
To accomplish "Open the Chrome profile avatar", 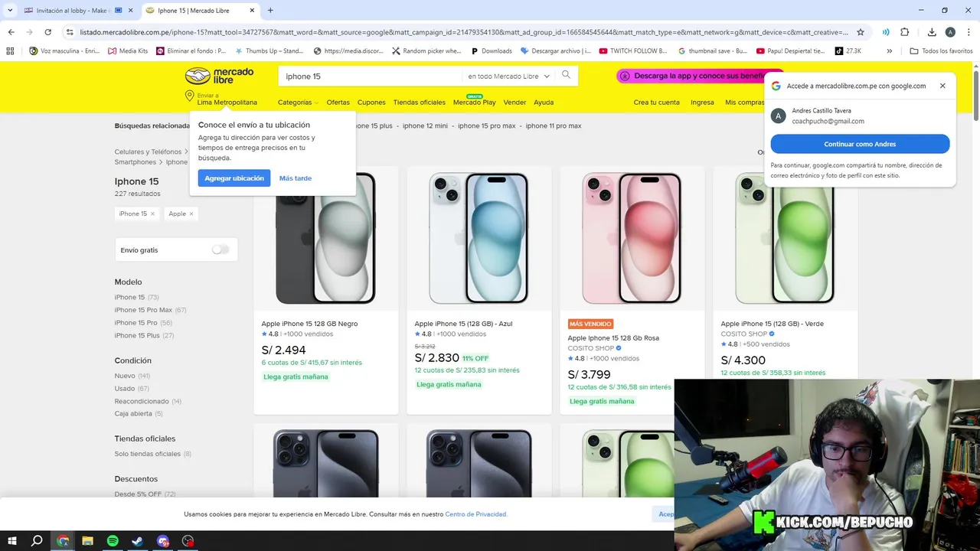I will click(x=950, y=32).
